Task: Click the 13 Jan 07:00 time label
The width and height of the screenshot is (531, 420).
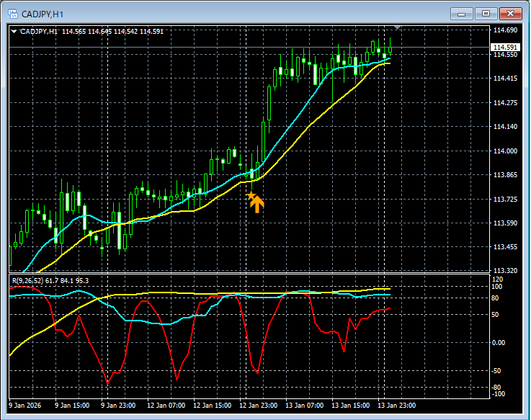Action: (305, 406)
